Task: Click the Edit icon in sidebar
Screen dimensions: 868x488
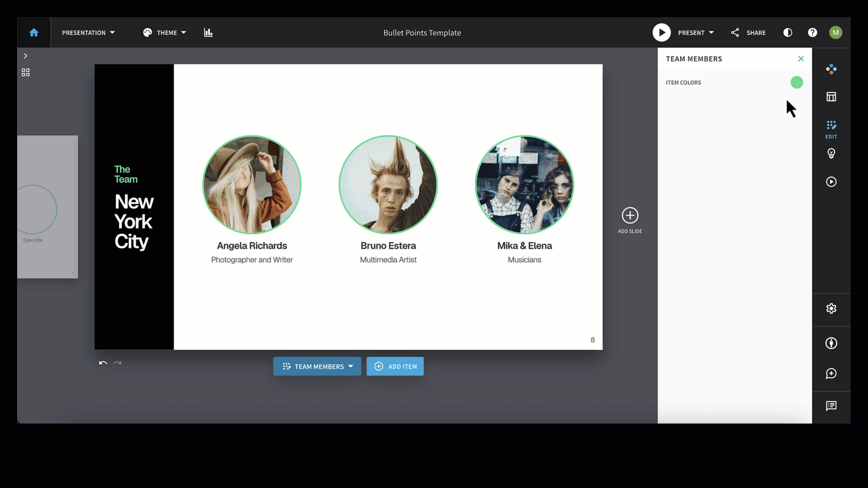Action: pos(831,129)
